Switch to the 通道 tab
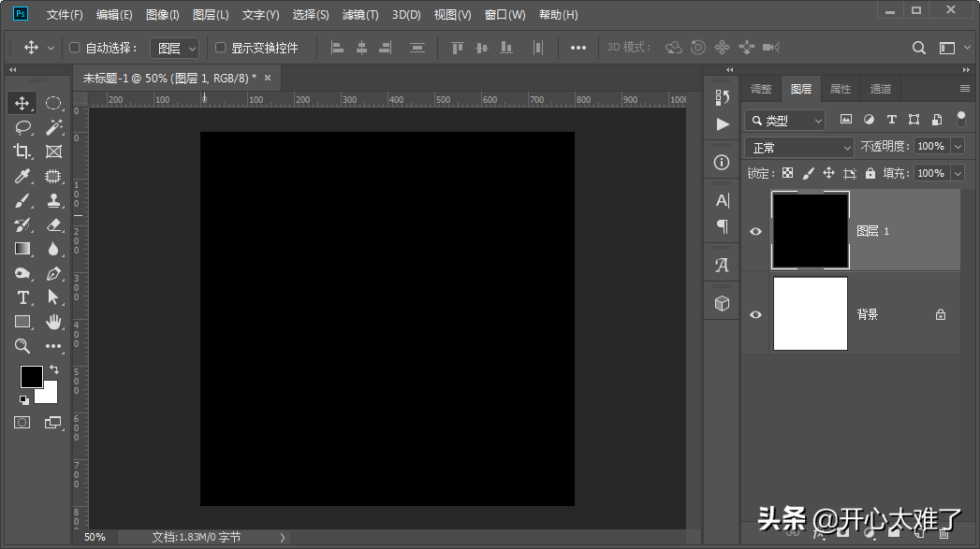Screen dimensions: 980x549 coord(881,89)
